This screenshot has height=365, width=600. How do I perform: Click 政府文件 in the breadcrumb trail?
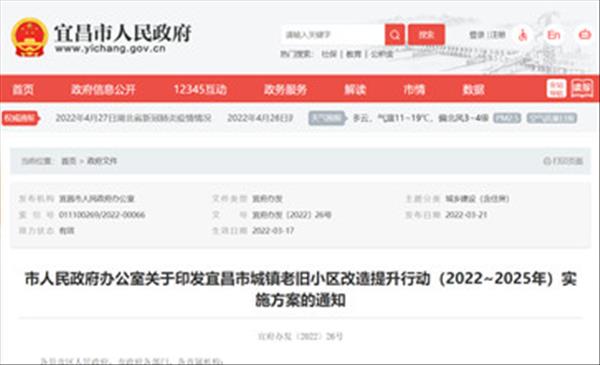coord(102,161)
